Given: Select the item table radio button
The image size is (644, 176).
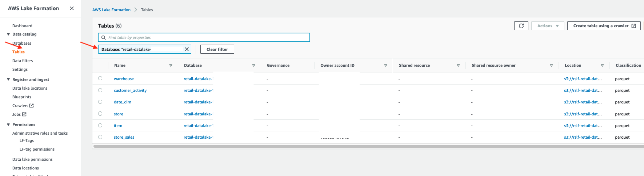Looking at the screenshot, I should 100,125.
